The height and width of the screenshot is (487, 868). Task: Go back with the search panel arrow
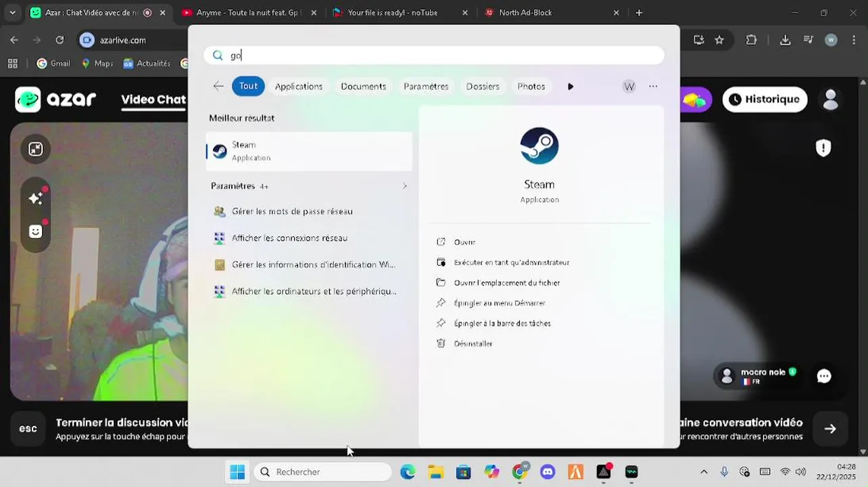coord(218,86)
